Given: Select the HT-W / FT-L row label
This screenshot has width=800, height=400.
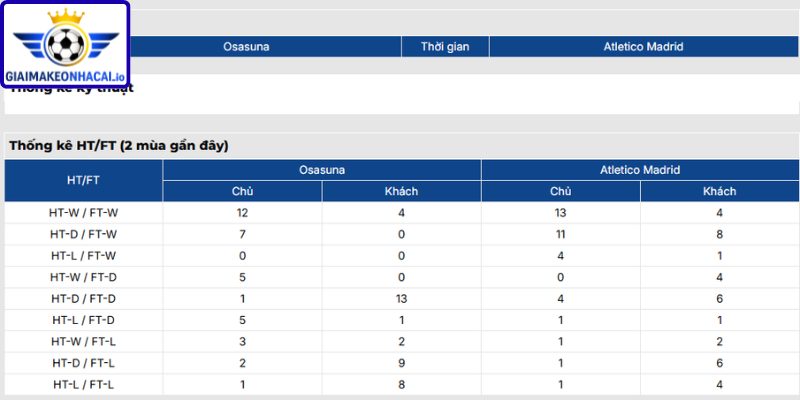Looking at the screenshot, I should (x=83, y=341).
